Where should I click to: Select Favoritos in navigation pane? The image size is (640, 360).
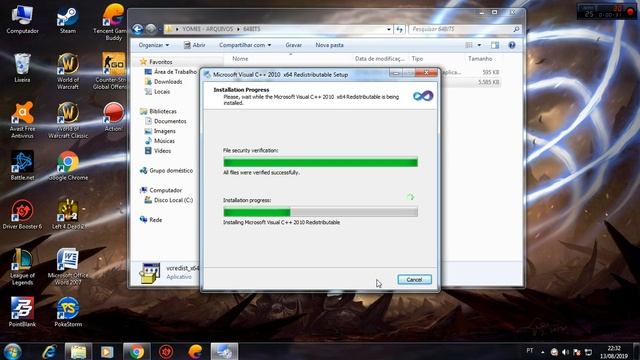point(156,62)
